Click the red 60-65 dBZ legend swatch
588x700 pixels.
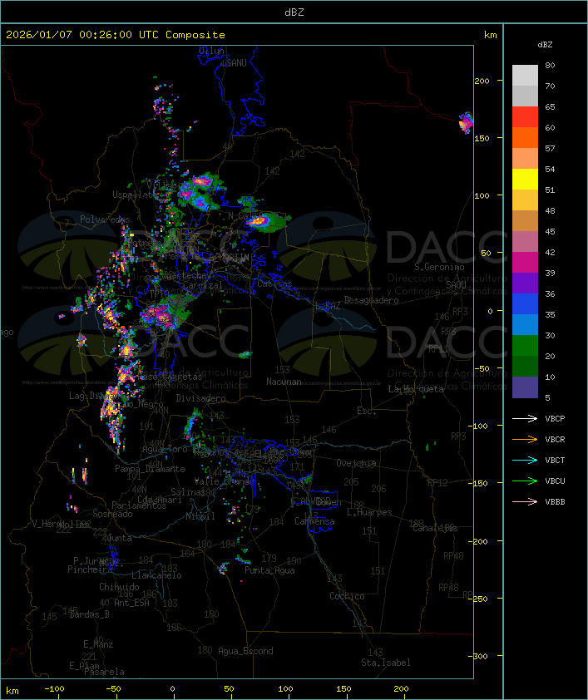click(525, 117)
